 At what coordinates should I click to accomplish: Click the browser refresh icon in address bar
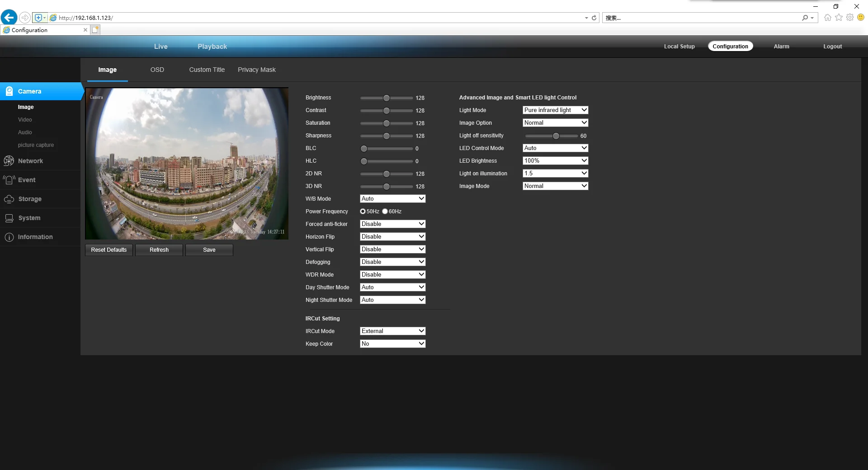tap(594, 18)
